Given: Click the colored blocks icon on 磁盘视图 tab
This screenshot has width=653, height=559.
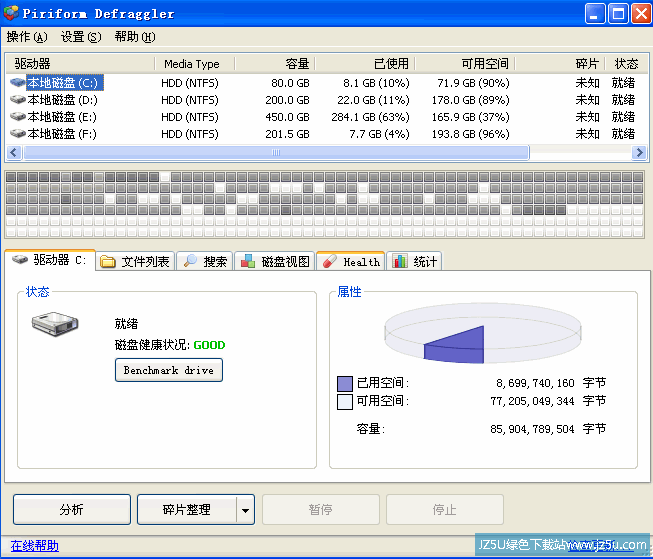Looking at the screenshot, I should (x=248, y=261).
